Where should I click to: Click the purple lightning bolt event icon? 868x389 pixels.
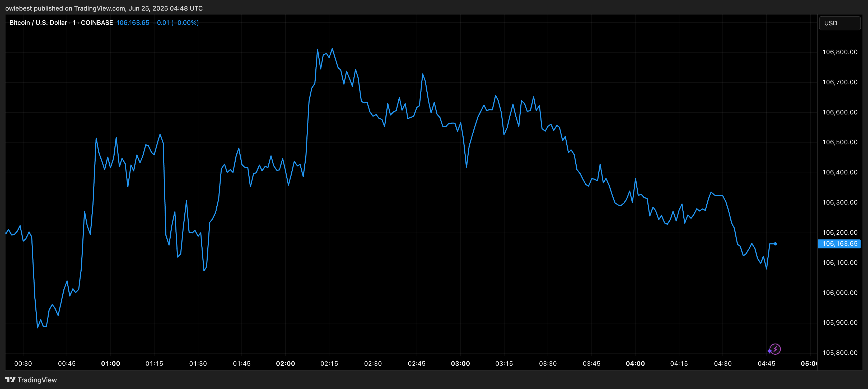[776, 349]
